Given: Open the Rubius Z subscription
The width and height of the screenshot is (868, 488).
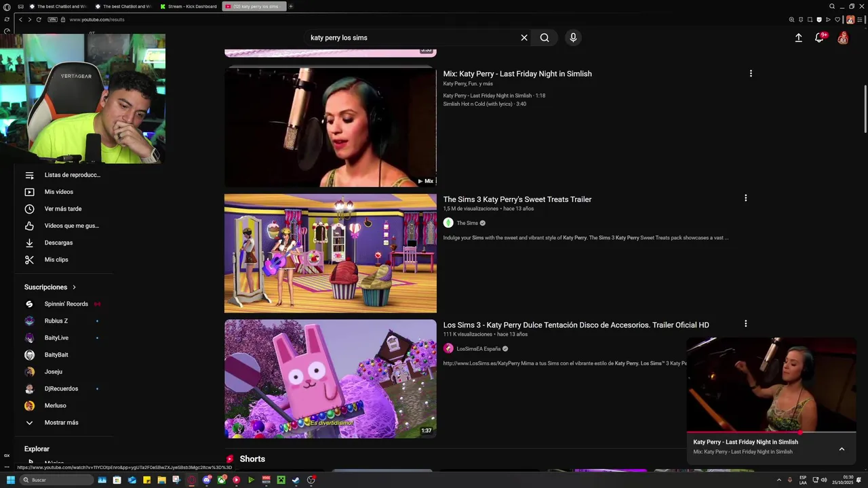Looking at the screenshot, I should pos(63,321).
